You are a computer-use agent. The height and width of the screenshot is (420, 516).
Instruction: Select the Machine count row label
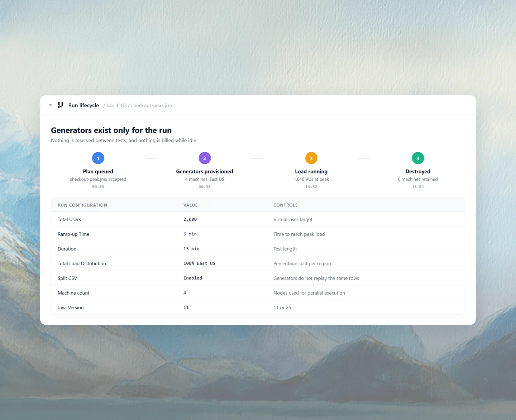pos(73,293)
